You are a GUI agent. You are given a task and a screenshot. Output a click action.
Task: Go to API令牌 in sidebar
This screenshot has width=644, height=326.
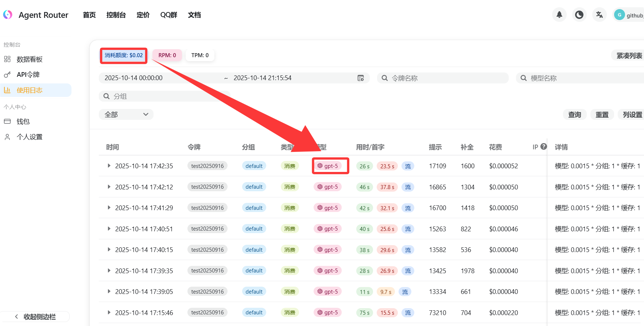tap(28, 75)
